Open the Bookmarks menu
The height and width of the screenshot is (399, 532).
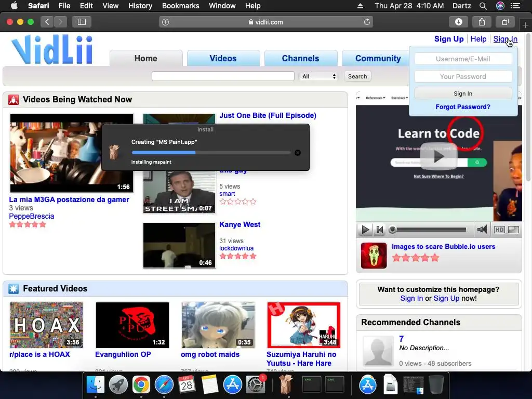tap(180, 6)
